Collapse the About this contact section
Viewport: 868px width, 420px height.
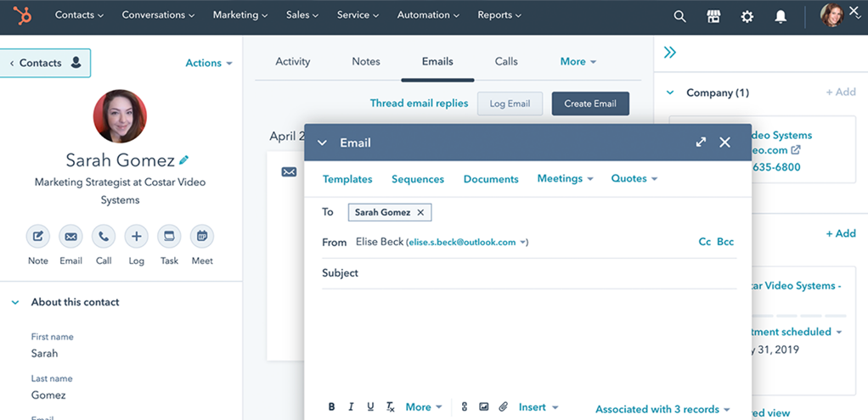click(15, 302)
